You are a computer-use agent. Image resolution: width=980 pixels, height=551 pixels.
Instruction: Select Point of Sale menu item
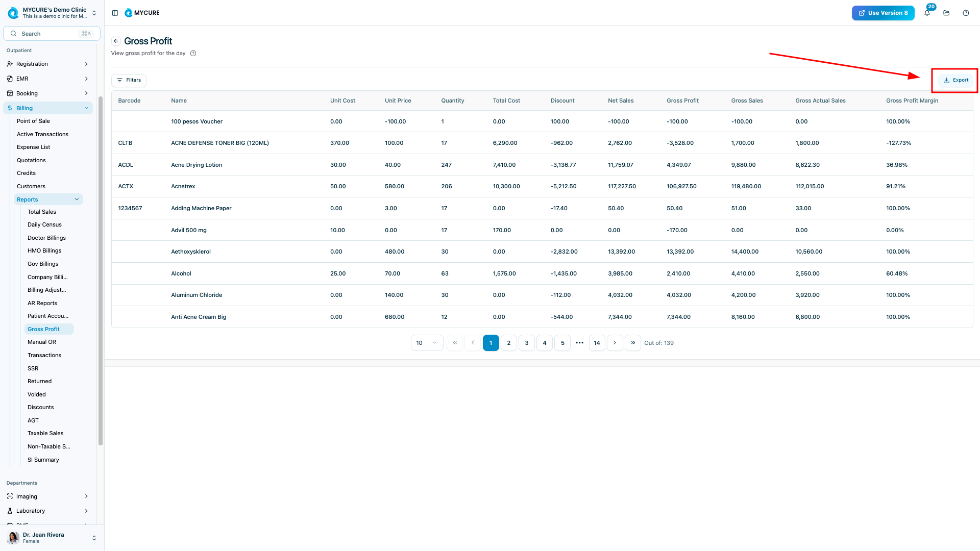click(x=33, y=121)
